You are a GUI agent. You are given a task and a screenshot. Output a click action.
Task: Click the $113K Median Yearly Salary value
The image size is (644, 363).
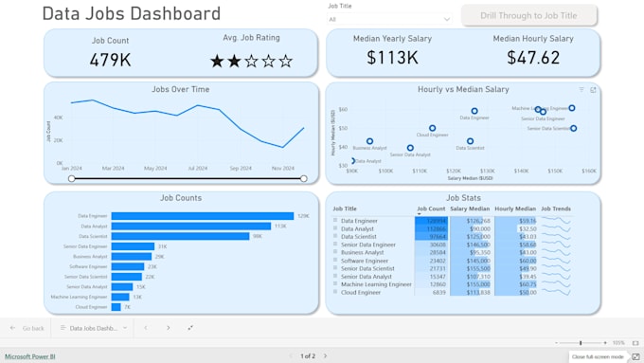[x=392, y=58]
